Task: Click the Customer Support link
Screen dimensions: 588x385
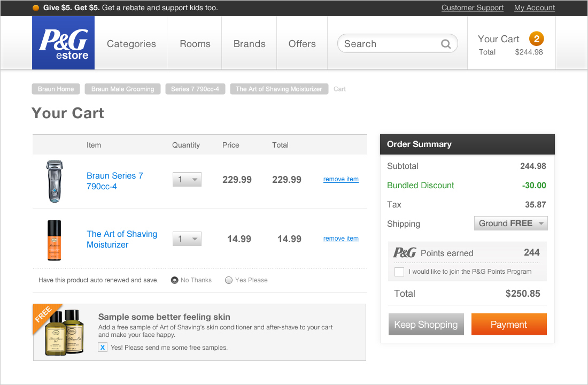Action: tap(473, 7)
